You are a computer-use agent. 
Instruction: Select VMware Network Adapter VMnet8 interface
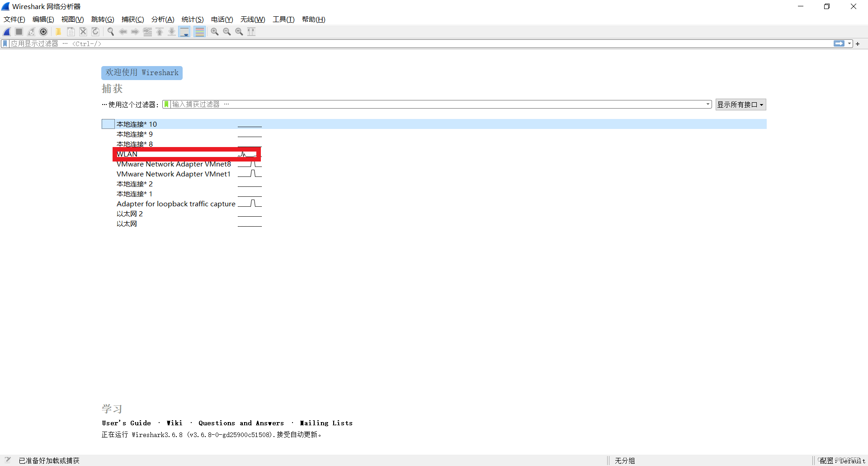click(434, 164)
